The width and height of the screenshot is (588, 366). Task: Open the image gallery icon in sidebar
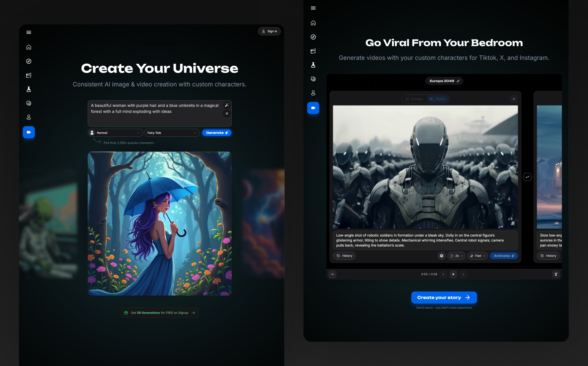click(28, 103)
